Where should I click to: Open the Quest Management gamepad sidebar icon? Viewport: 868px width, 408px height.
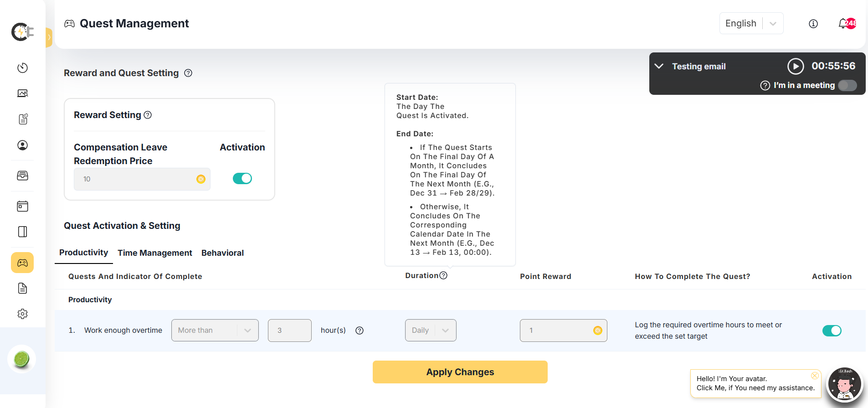pos(22,263)
